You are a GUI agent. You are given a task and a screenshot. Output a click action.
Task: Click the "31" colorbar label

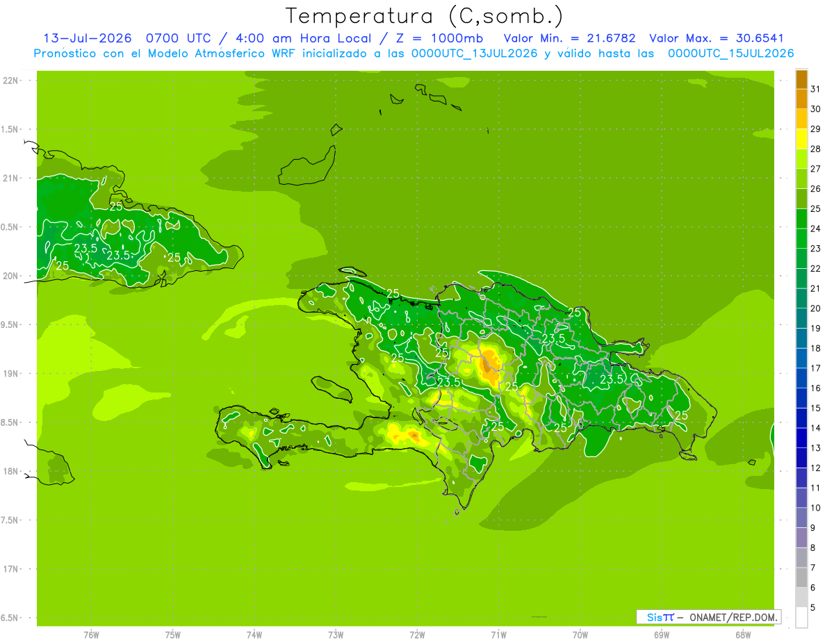click(x=815, y=89)
